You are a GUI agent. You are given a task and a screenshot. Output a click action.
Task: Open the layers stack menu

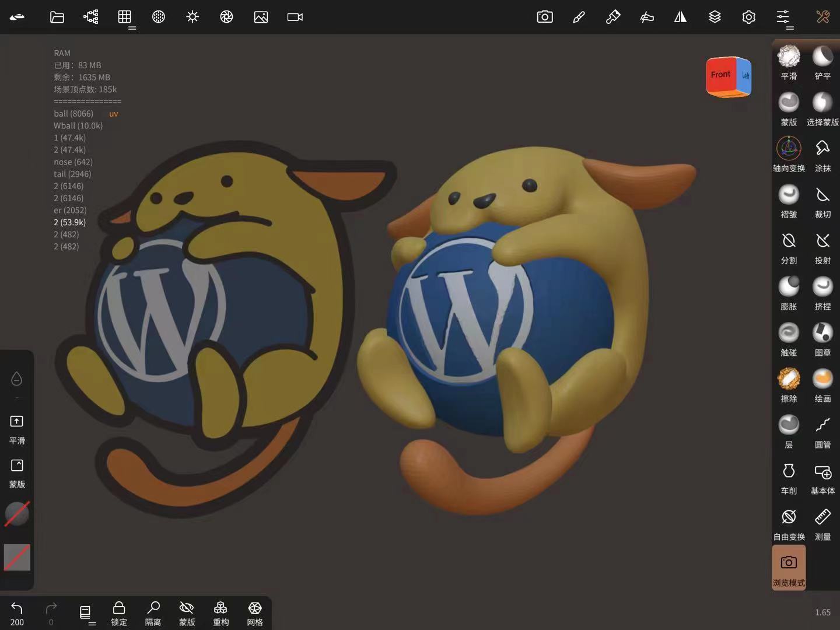[x=715, y=17]
